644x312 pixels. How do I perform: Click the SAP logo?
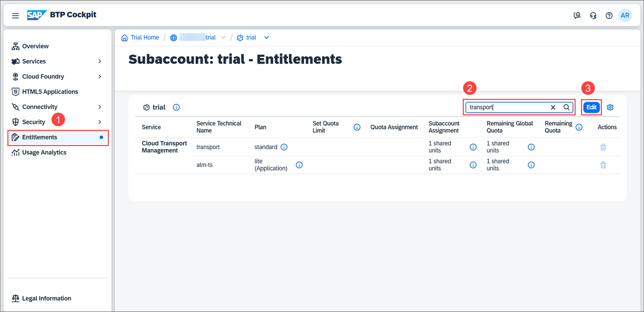point(37,15)
